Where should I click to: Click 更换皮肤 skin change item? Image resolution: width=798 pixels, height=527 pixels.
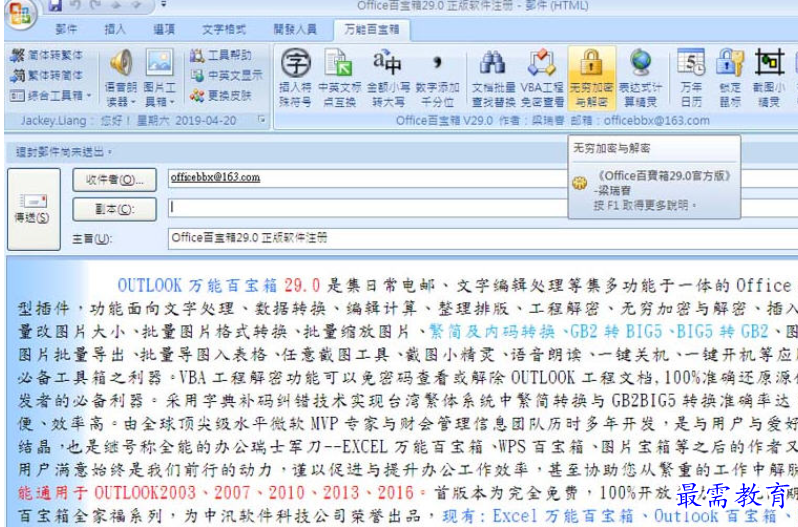tap(221, 95)
